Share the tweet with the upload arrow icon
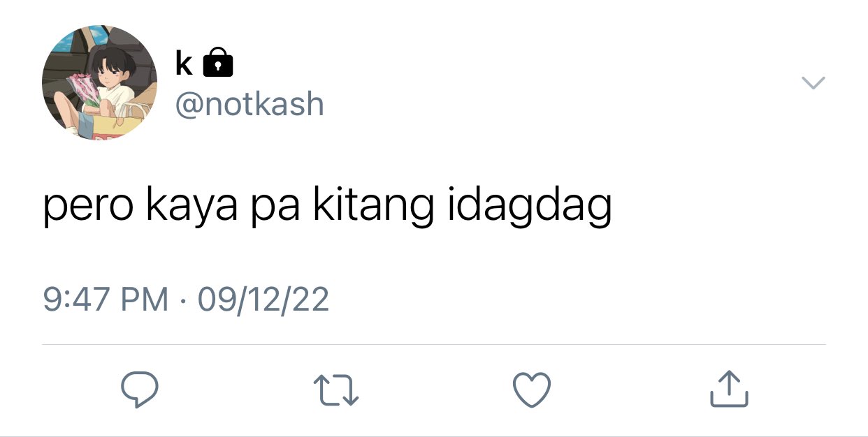Screen dimensions: 868x437 pos(729,389)
